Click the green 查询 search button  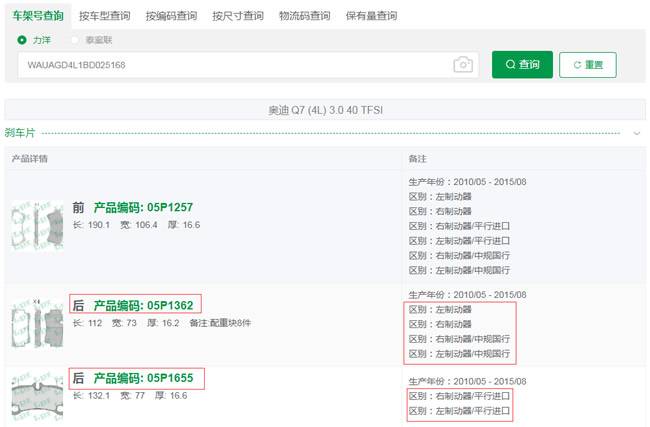522,65
